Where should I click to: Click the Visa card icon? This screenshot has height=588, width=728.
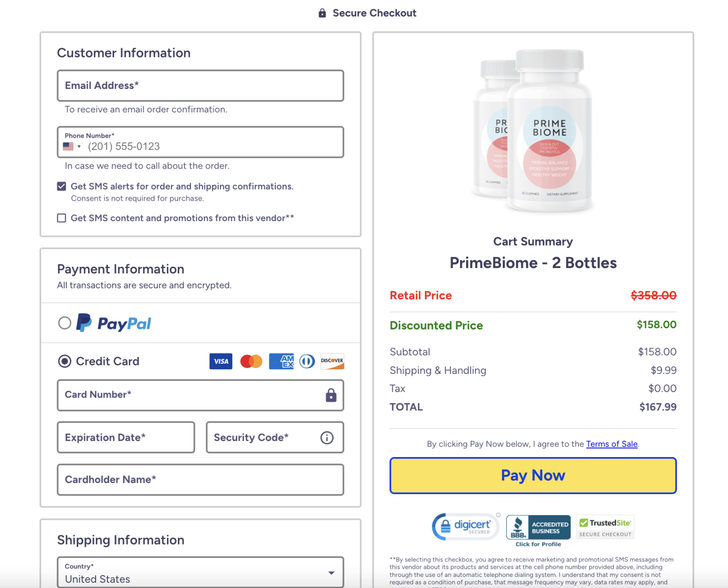220,361
